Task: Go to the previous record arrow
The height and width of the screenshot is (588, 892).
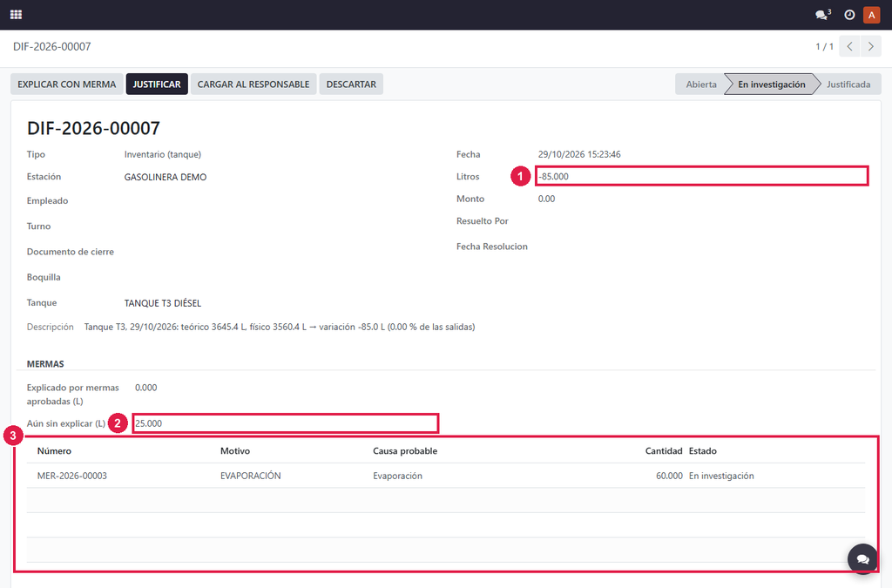Action: click(849, 47)
